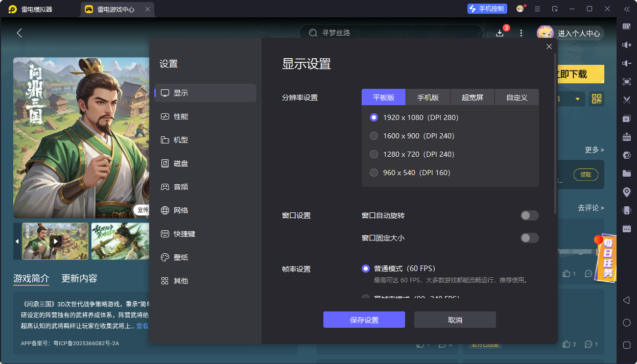
Task: Switch to 超宽屏 resolution tab
Action: (x=473, y=97)
